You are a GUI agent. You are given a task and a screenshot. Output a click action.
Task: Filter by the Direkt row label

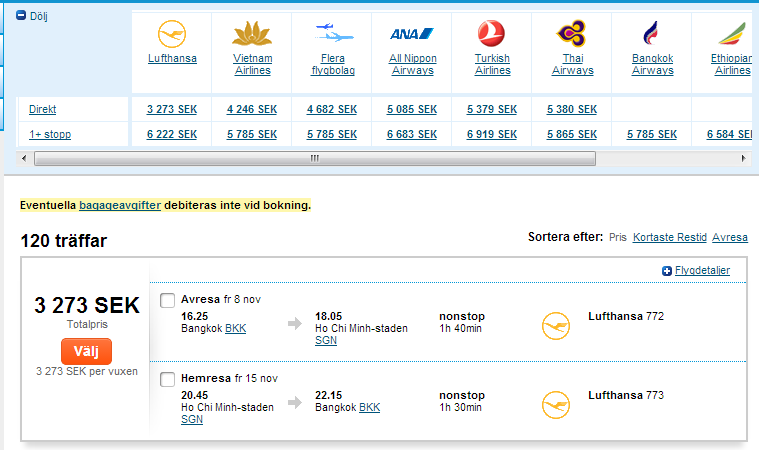point(43,109)
